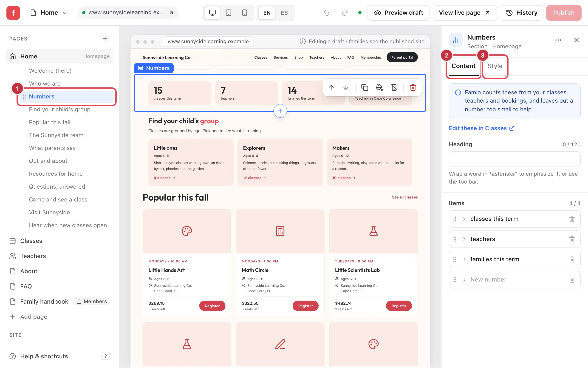Open the site URL pill in the top bar
Screen dimensions: 588x368
tap(128, 13)
